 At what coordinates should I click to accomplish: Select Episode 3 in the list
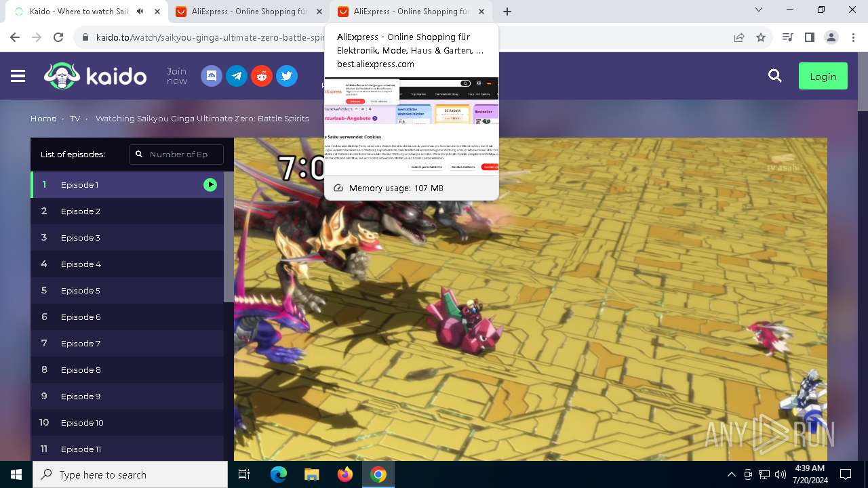(x=127, y=237)
